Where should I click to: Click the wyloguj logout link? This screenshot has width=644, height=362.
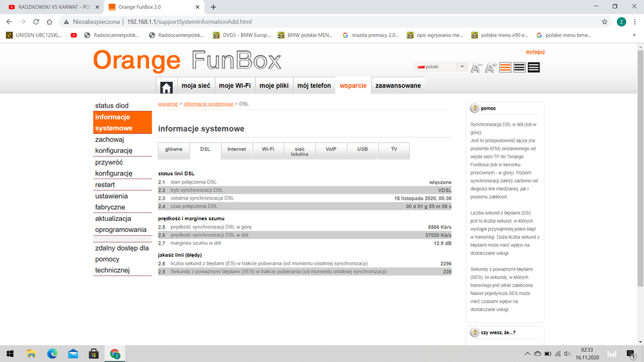click(535, 52)
